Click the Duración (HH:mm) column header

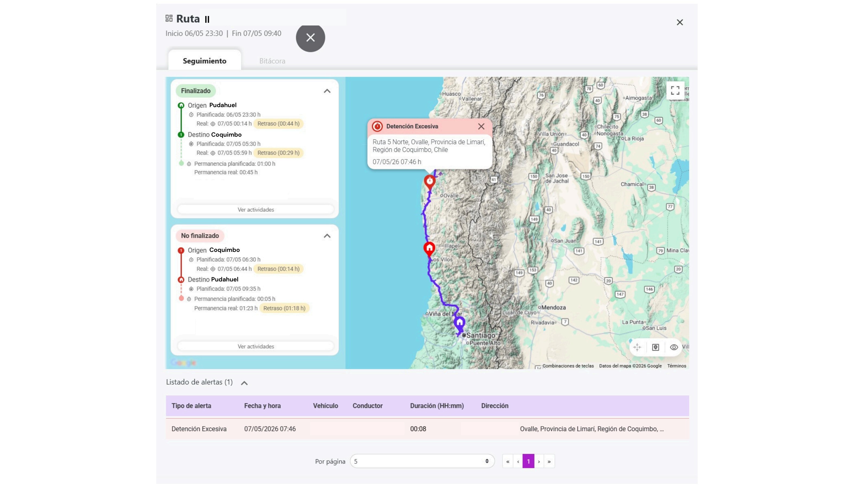[437, 406]
